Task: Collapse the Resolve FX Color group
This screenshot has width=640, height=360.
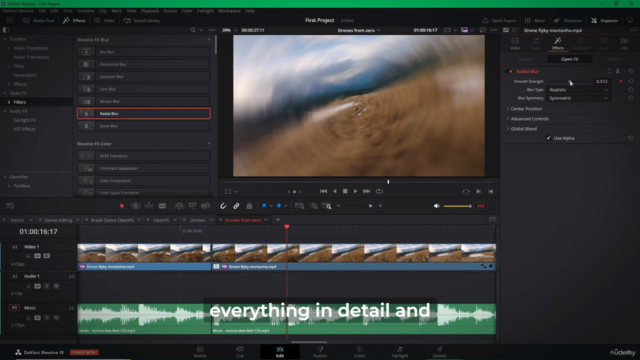Action: (209, 144)
